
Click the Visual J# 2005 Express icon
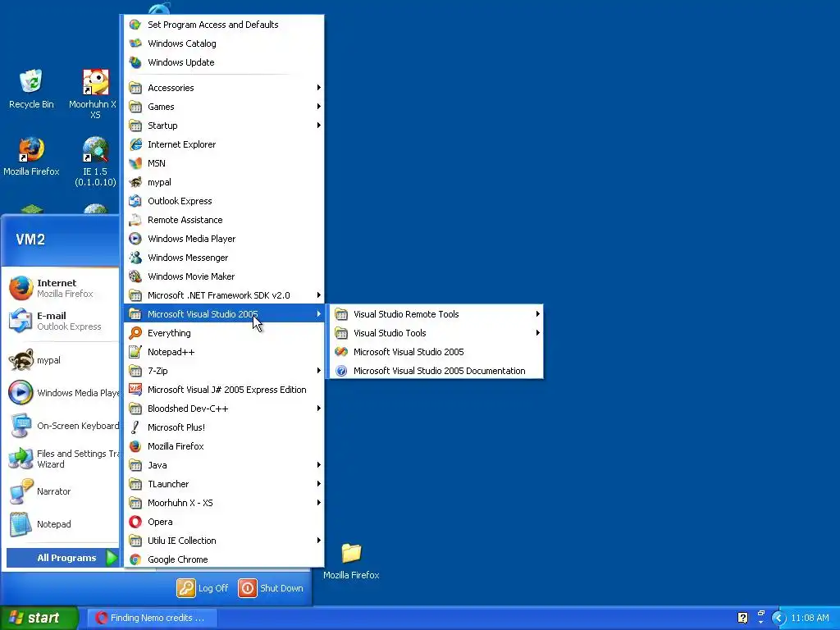click(x=135, y=390)
